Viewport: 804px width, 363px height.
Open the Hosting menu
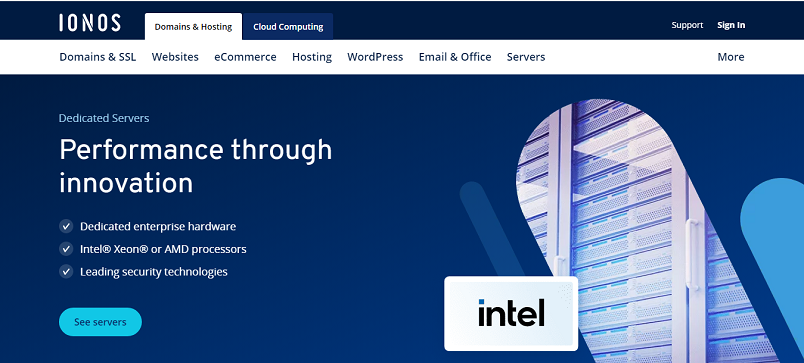point(312,57)
